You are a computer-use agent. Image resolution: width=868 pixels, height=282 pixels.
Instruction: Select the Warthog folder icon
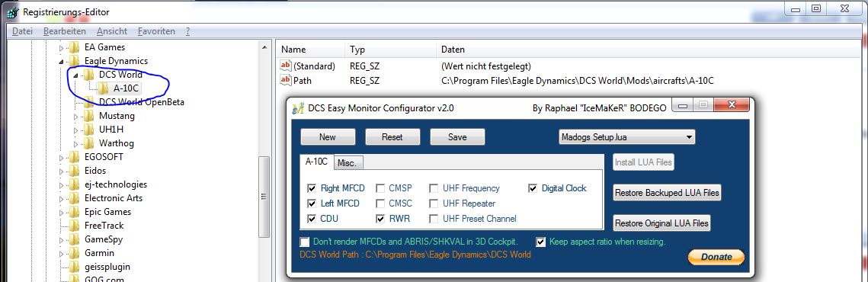tap(88, 143)
